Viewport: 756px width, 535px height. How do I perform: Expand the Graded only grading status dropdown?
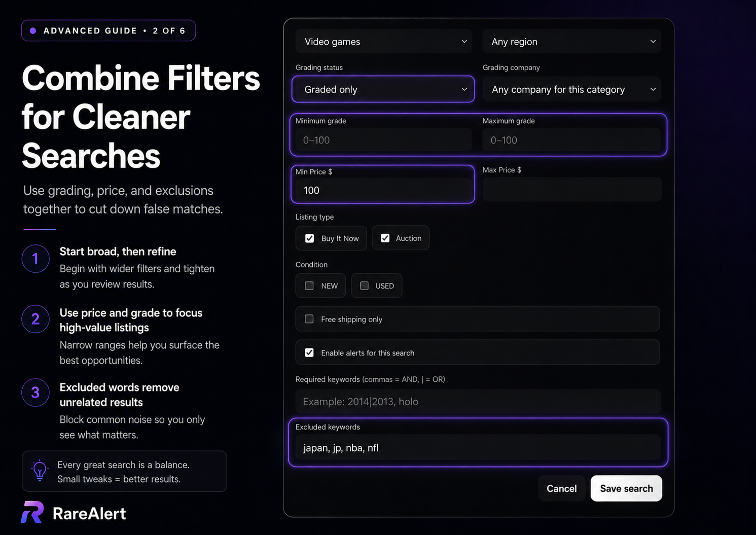[x=383, y=89]
